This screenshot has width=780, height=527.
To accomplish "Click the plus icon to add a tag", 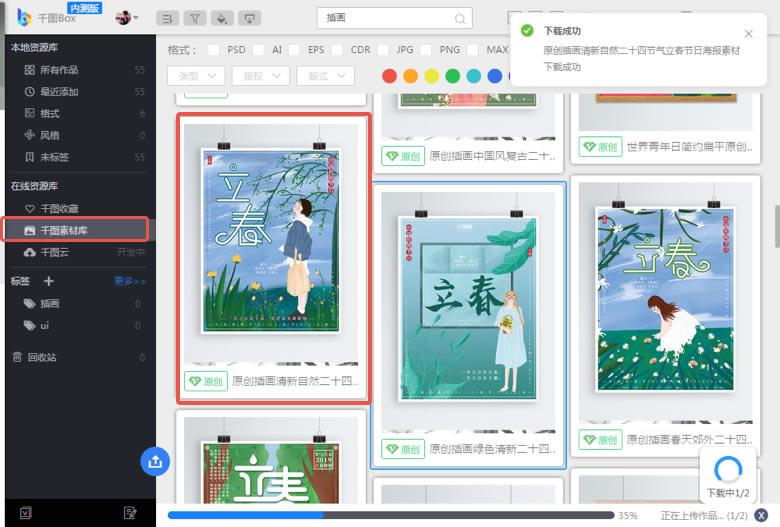I will pos(48,281).
